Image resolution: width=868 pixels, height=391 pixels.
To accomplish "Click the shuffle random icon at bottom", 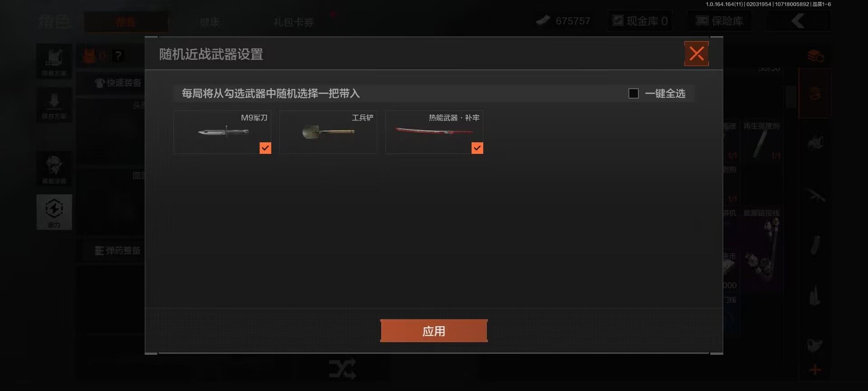I will pyautogui.click(x=343, y=370).
